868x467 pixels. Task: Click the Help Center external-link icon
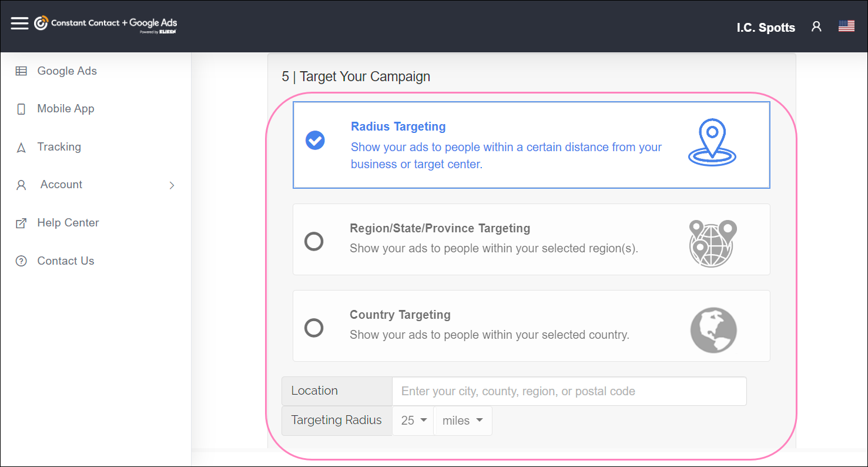21,224
